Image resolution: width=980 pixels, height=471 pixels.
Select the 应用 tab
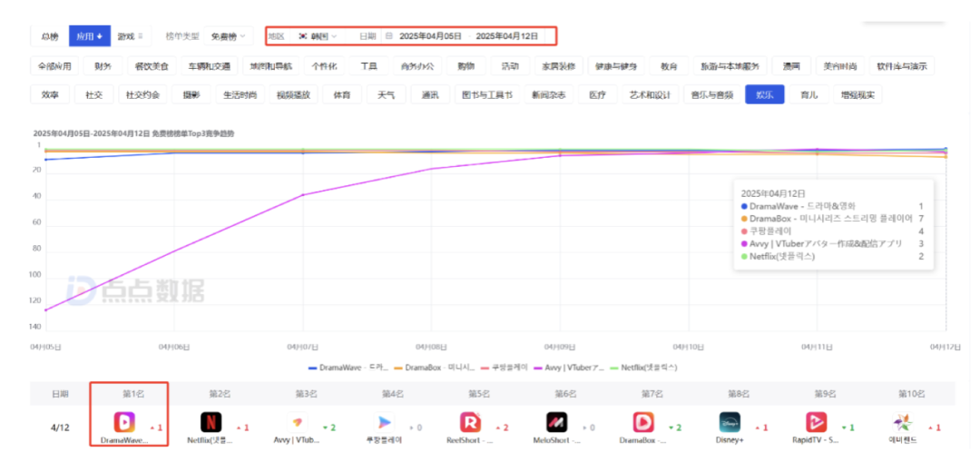coord(89,36)
